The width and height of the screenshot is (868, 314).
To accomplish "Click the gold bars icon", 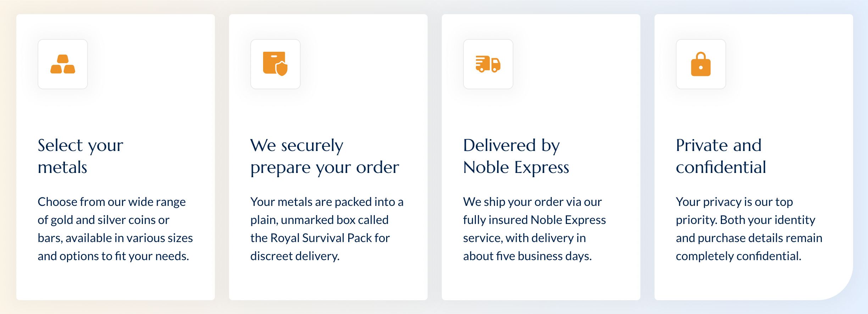I will point(63,64).
